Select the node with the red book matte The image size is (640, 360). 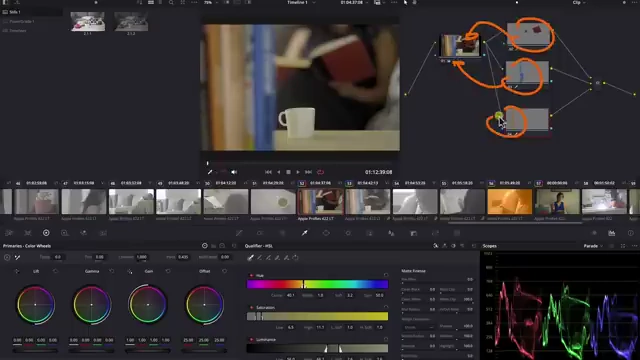pos(528,34)
